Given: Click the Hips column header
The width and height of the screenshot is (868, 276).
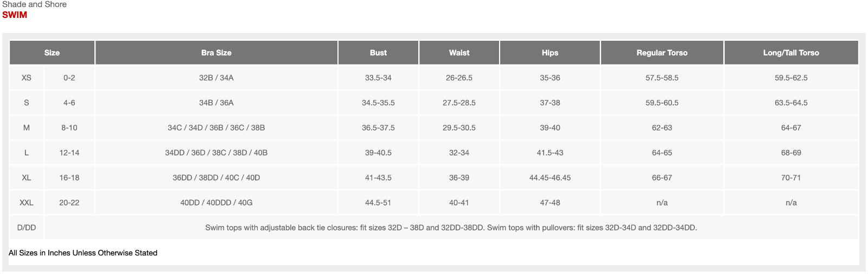Looking at the screenshot, I should point(550,53).
